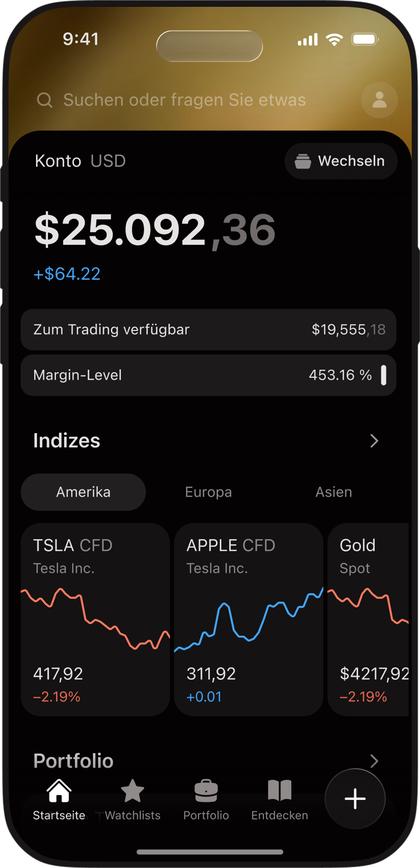Switch indices to Asien

coord(334,492)
